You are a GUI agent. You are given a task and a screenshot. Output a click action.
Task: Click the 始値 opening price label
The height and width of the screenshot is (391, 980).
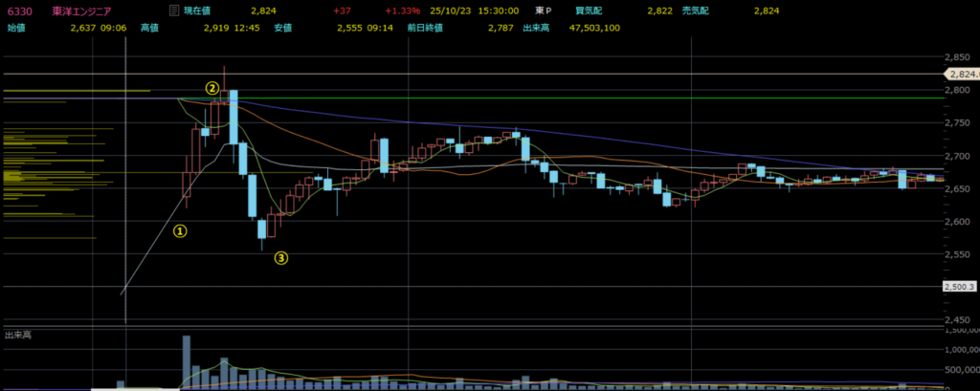(15, 29)
